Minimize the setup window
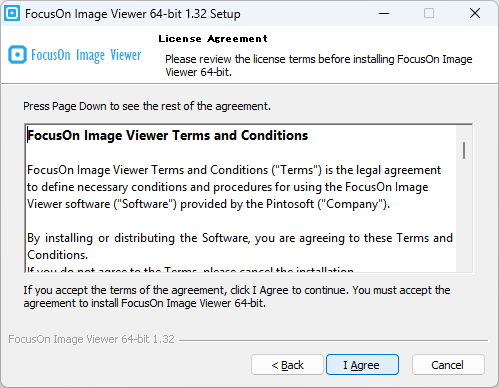The image size is (499, 388). pos(384,13)
